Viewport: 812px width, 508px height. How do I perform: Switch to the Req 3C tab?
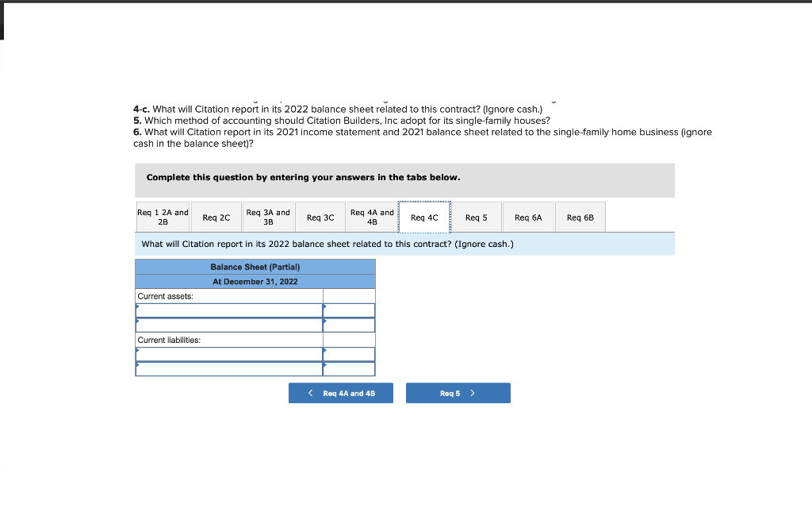[x=320, y=217]
